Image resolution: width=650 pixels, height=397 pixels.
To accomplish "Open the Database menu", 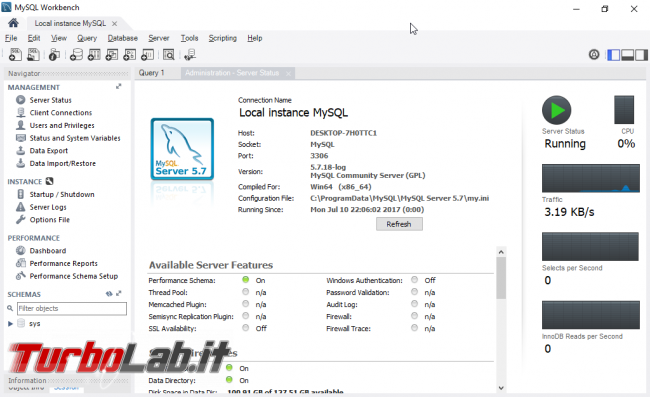I will pos(122,38).
